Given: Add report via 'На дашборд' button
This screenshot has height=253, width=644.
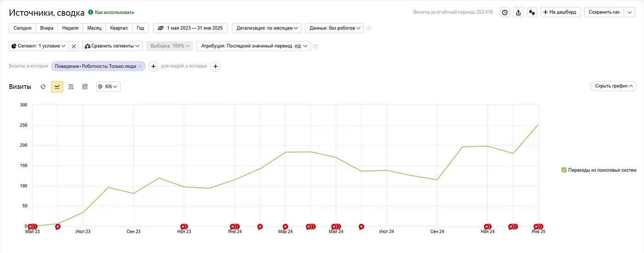Looking at the screenshot, I should point(560,12).
